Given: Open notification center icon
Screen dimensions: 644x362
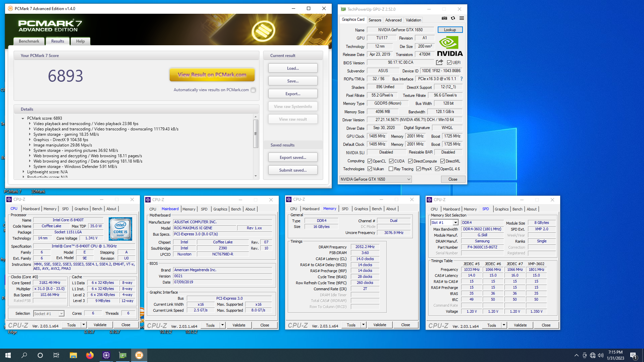Looking at the screenshot, I should point(634,355).
